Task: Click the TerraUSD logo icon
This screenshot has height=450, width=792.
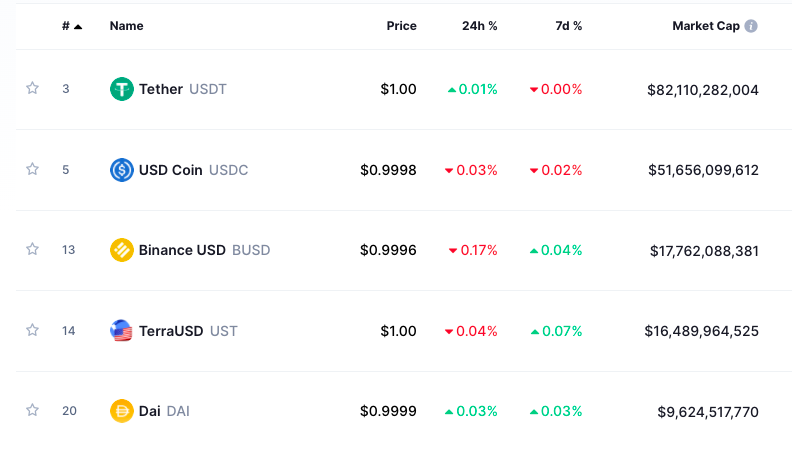Action: coord(122,331)
